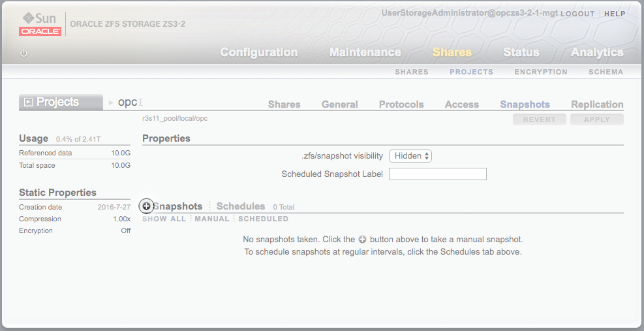The image size is (644, 331).
Task: Click the UserStorageAdministrator@opczs3-2-1-mgt username
Action: pyautogui.click(x=469, y=13)
